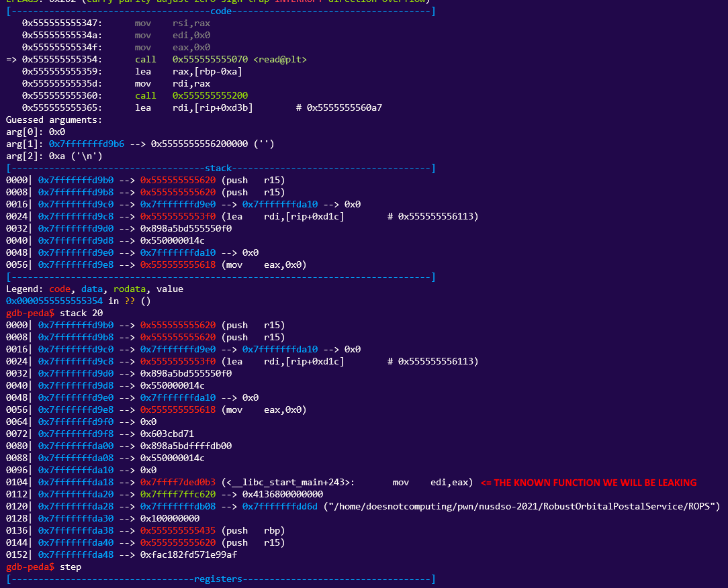Select the value 0xfac182fd571e99af at offset 0152
This screenshot has height=588, width=728.
[189, 555]
